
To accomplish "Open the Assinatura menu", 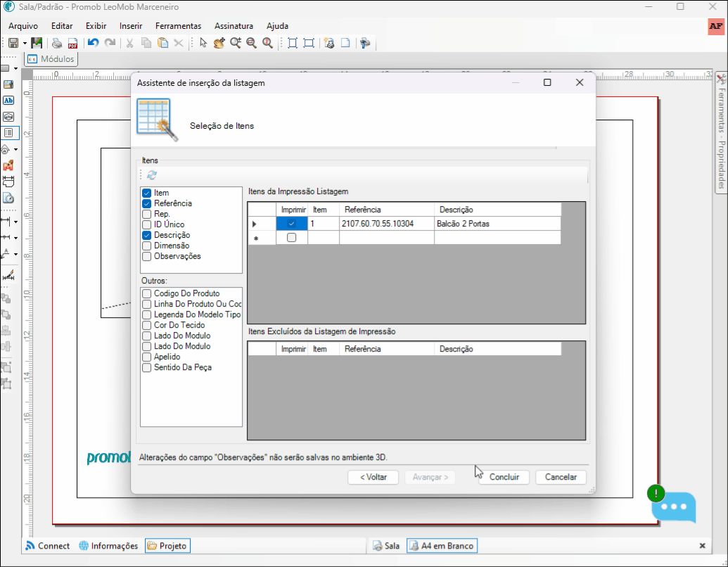I will 234,26.
